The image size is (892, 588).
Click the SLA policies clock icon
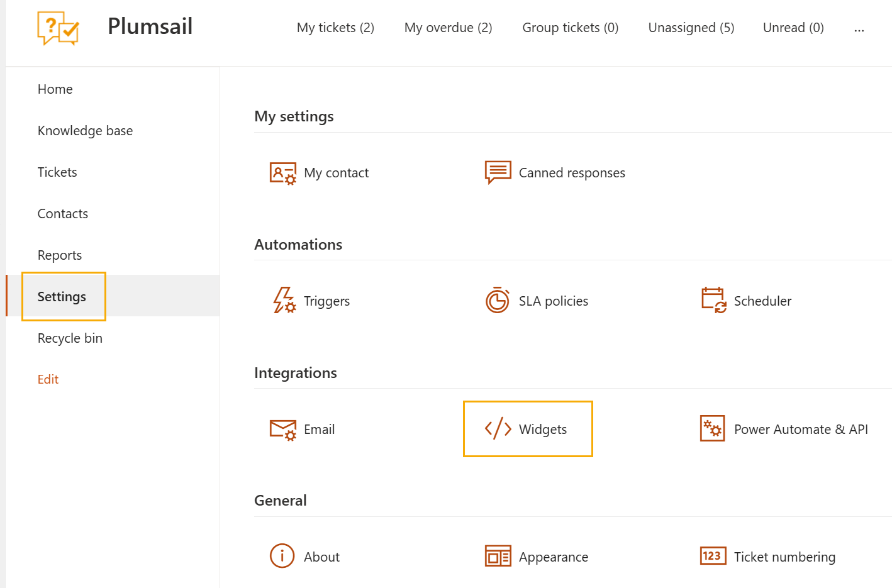[x=498, y=300]
